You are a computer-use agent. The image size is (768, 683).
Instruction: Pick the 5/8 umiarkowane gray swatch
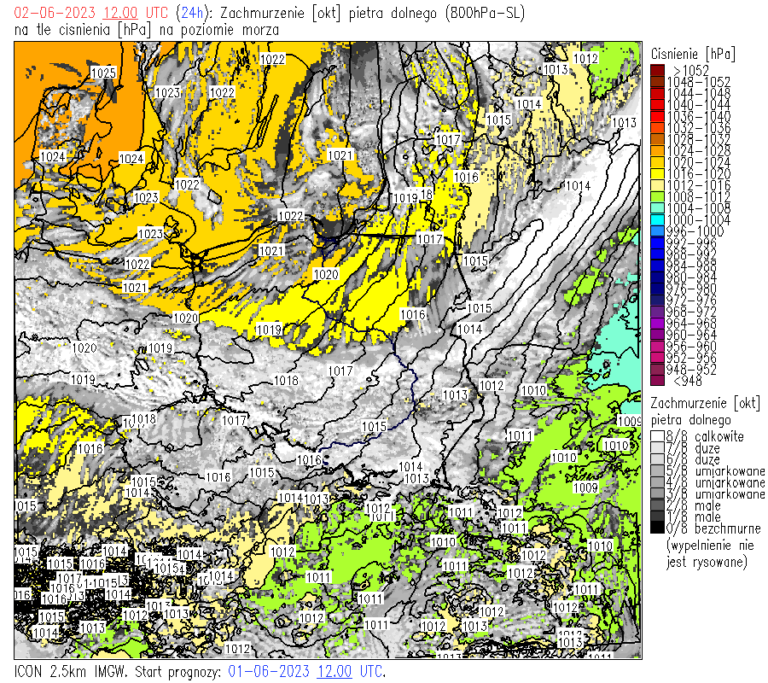coord(657,471)
